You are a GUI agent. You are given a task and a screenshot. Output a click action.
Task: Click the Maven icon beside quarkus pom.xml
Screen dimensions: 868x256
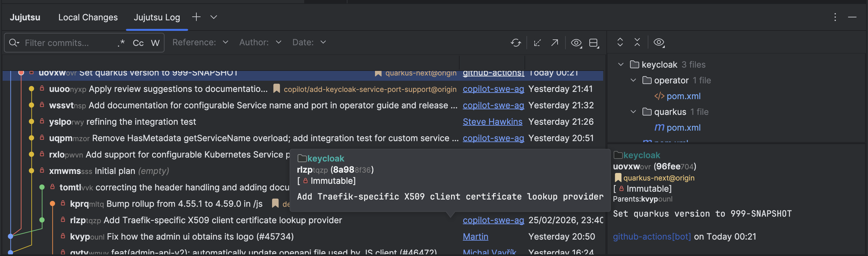[659, 127]
